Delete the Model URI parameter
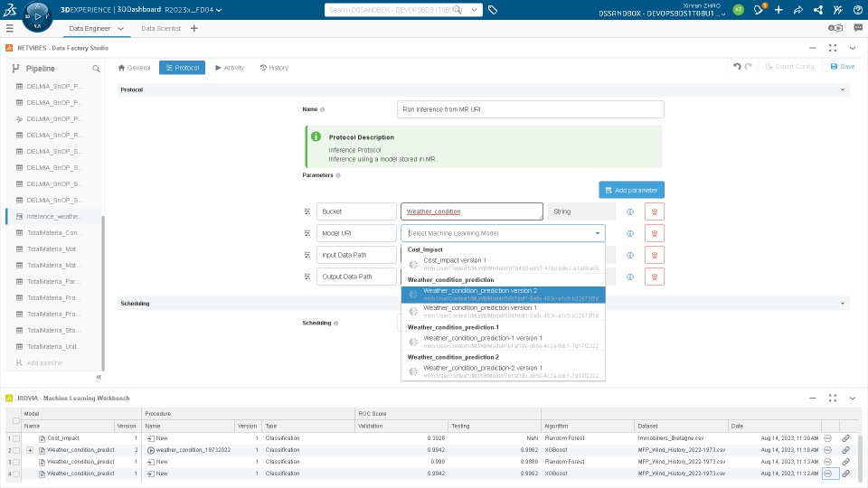This screenshot has height=488, width=868. [x=655, y=233]
